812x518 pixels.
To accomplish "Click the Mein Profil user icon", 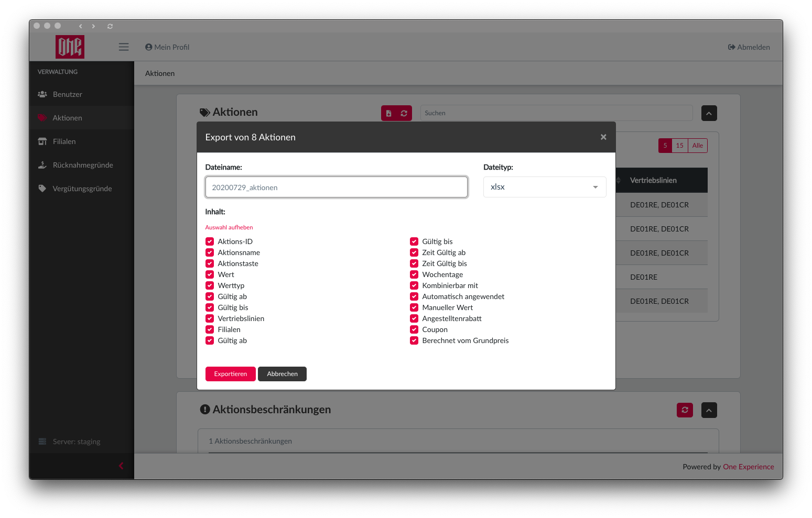I will [149, 47].
